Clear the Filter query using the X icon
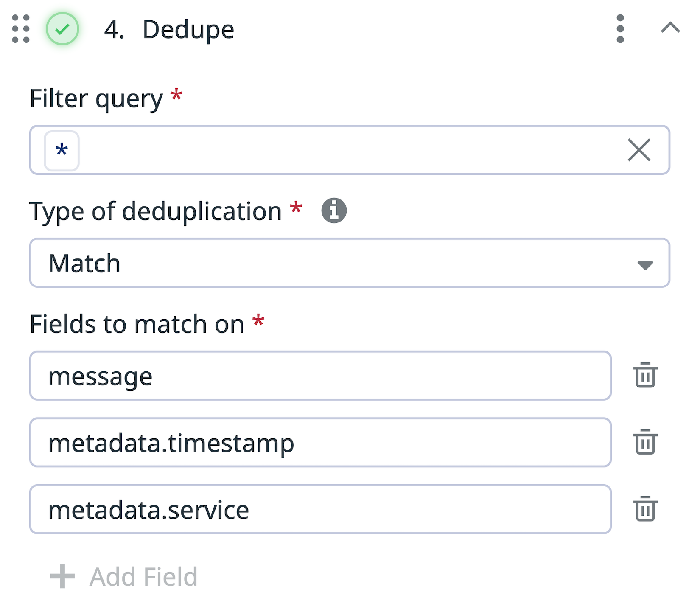This screenshot has height=612, width=700. [639, 150]
